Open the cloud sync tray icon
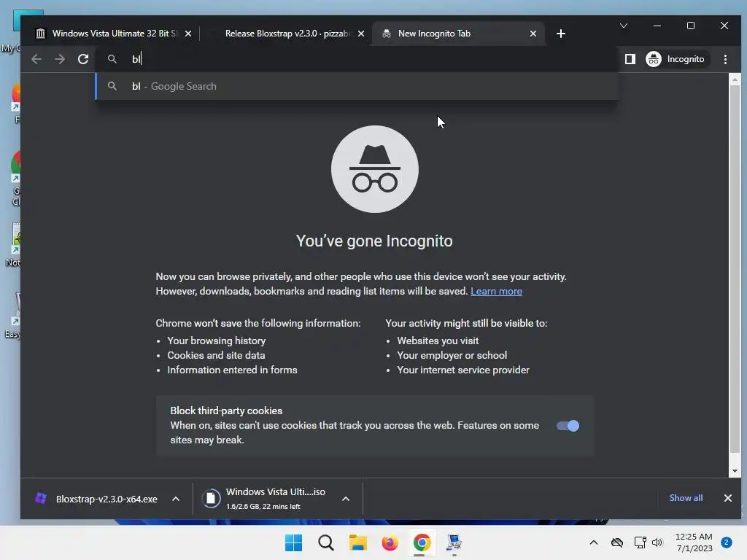 617,542
